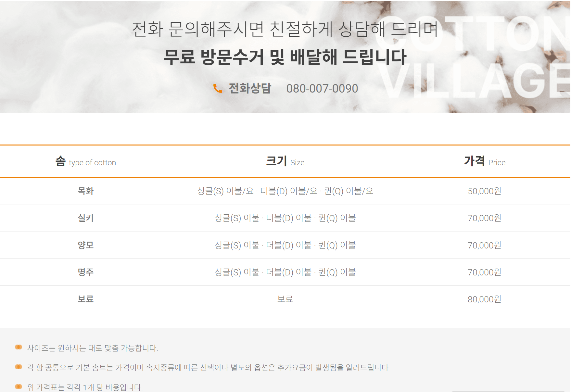
Task: Click the 80,000원 price for 보료
Action: [x=485, y=299]
